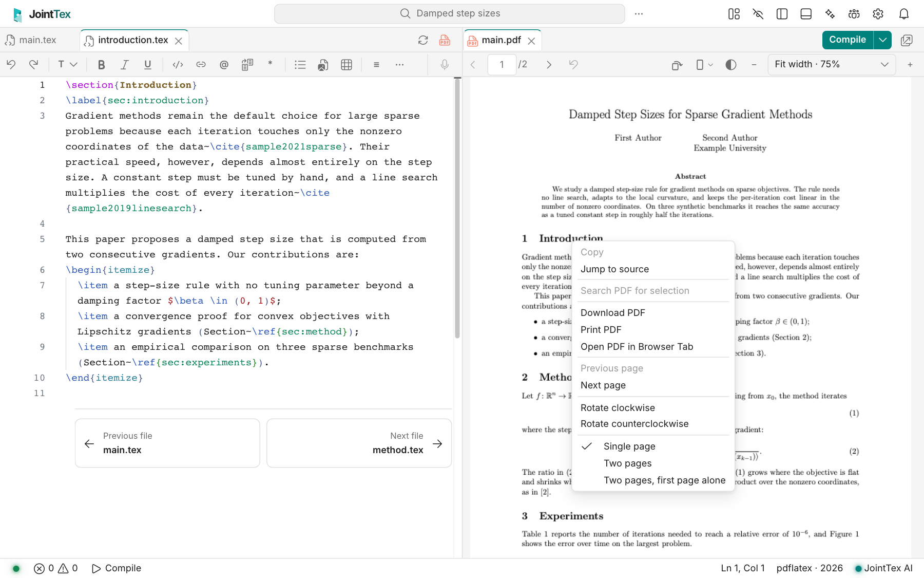This screenshot has height=578, width=924.
Task: Click the sparkle AI icon in top bar
Action: (x=830, y=14)
